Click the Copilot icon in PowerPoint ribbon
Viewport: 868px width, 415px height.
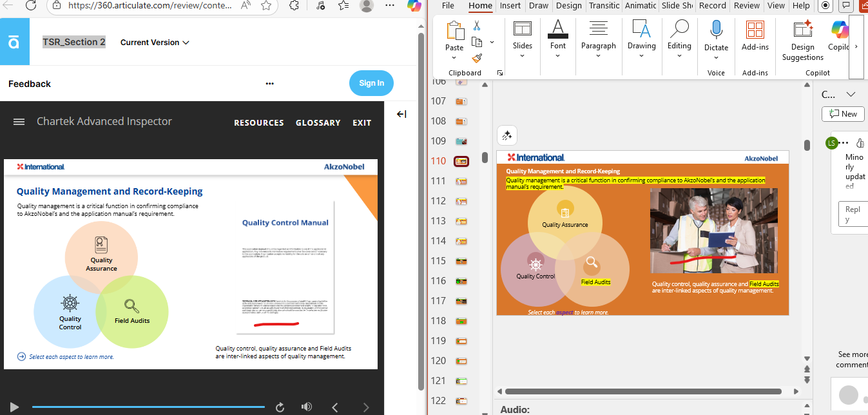840,30
